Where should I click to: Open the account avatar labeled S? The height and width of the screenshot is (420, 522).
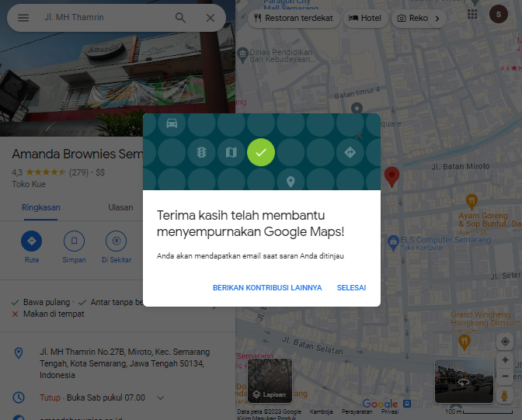[x=499, y=14]
